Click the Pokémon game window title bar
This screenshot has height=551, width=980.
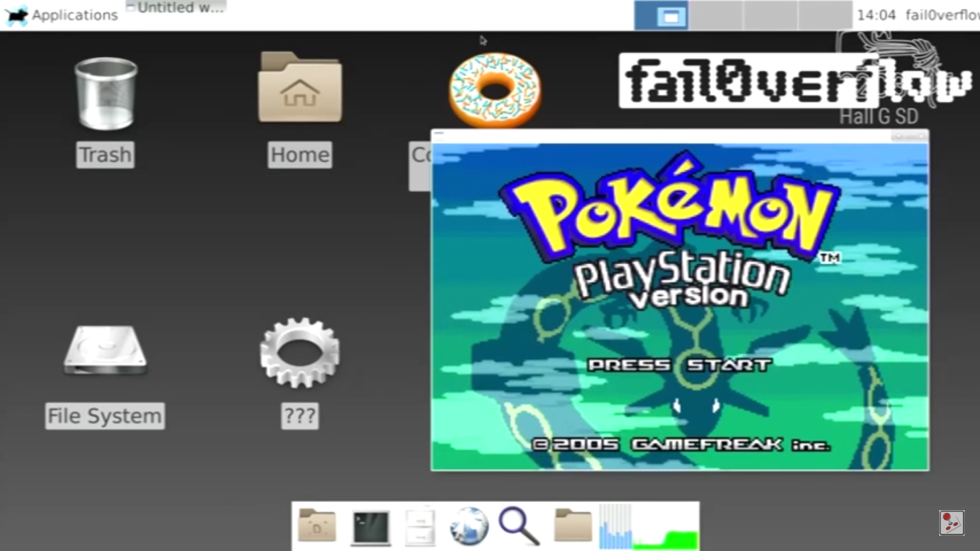click(x=664, y=136)
